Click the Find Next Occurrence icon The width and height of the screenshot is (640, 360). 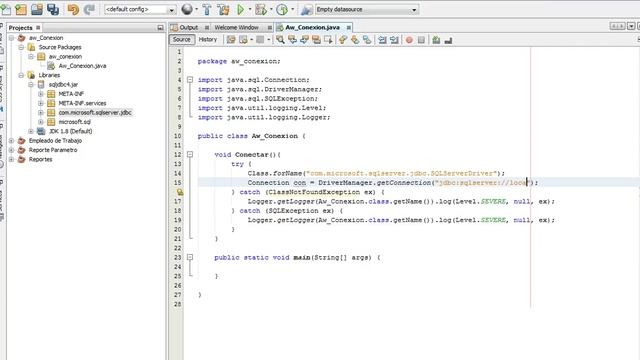pos(304,40)
